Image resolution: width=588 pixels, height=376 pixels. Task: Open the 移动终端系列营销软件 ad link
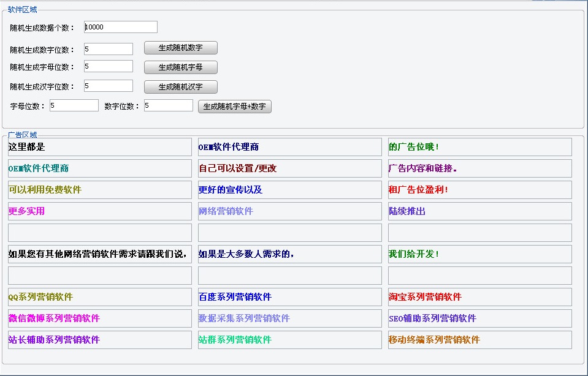(434, 340)
